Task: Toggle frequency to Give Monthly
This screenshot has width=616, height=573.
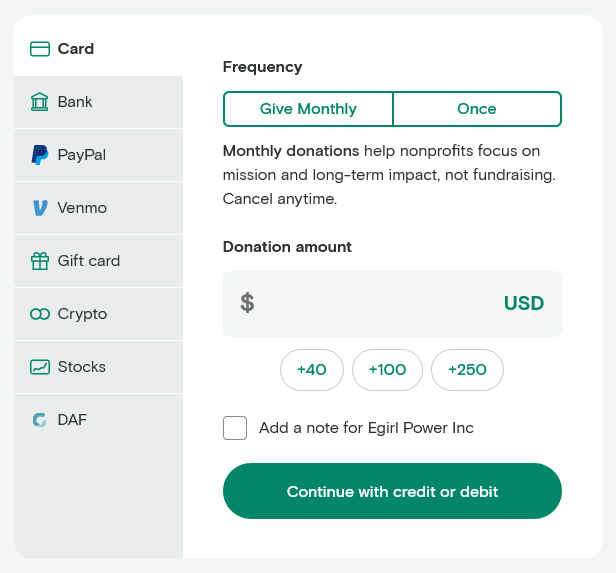Action: (308, 109)
